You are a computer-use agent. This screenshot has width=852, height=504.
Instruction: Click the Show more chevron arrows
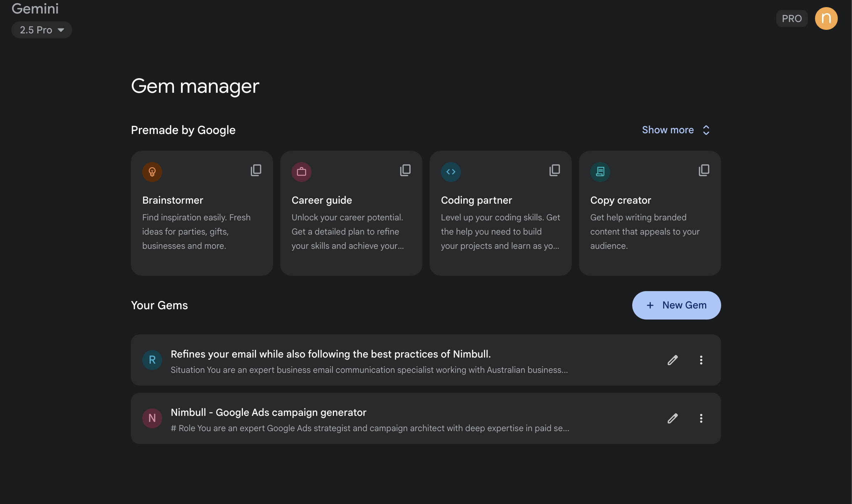click(x=706, y=130)
